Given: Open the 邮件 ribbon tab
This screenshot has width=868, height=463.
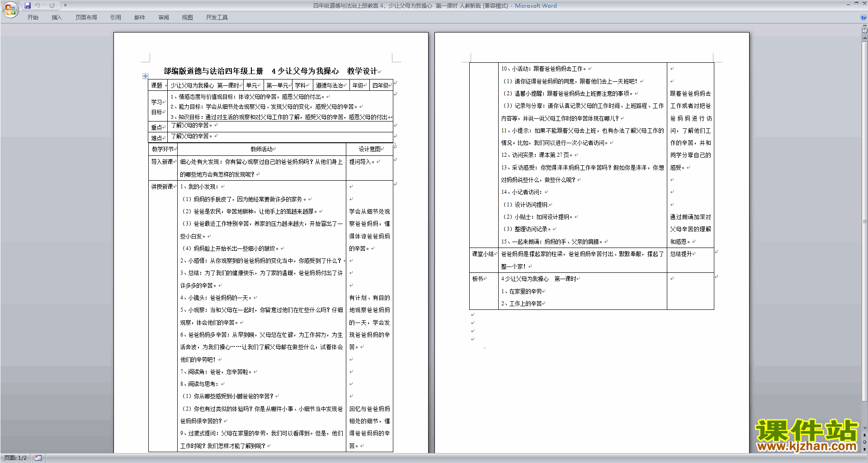Looking at the screenshot, I should pyautogui.click(x=140, y=18).
